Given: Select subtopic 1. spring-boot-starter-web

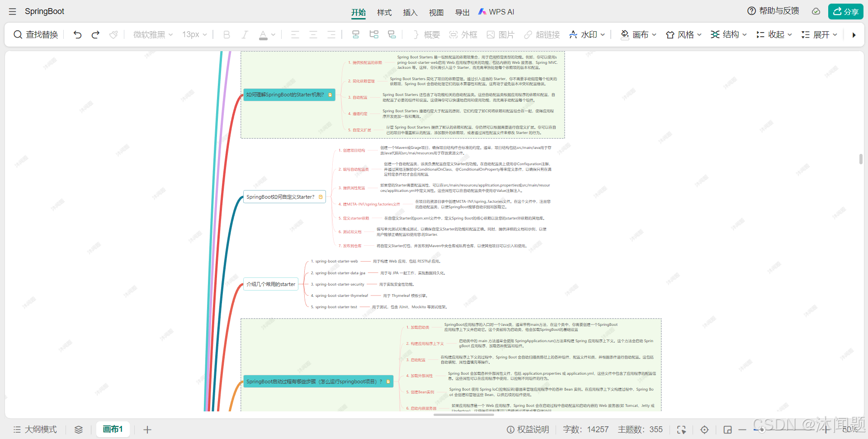Looking at the screenshot, I should 334,262.
